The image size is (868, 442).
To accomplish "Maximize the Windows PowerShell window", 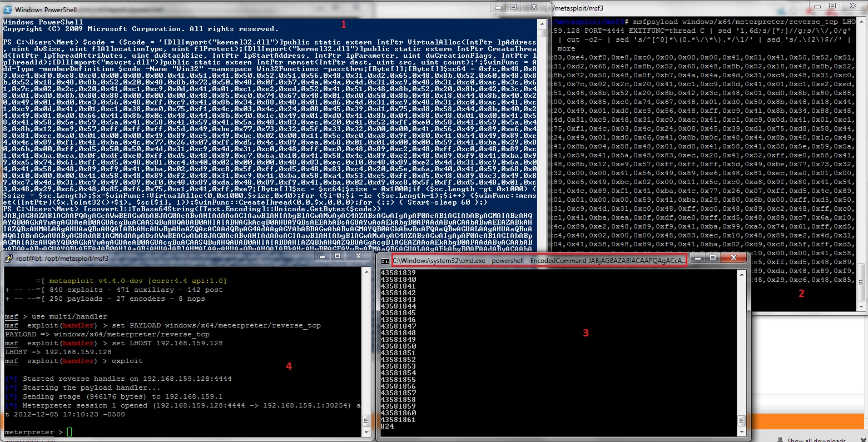I will pos(514,7).
